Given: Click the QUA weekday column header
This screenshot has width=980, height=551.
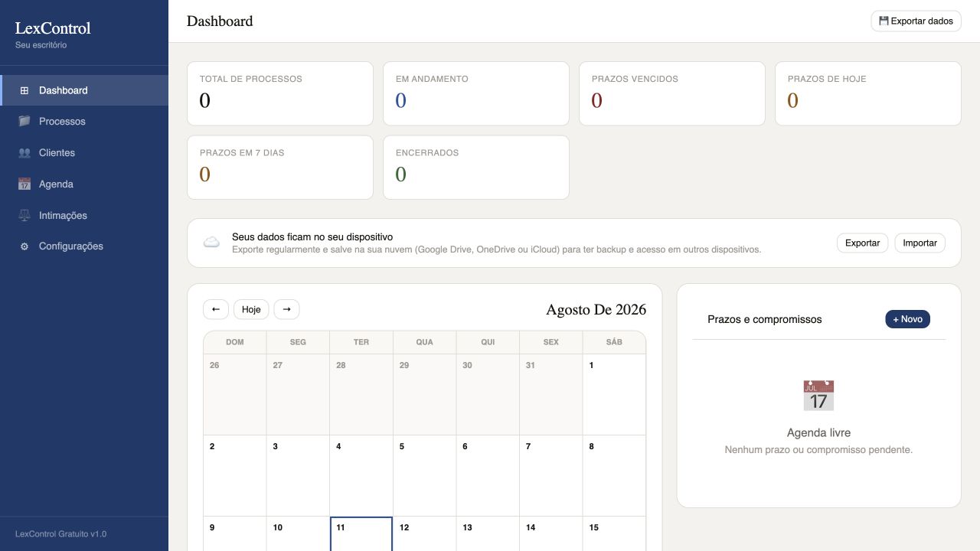Looking at the screenshot, I should [x=424, y=342].
